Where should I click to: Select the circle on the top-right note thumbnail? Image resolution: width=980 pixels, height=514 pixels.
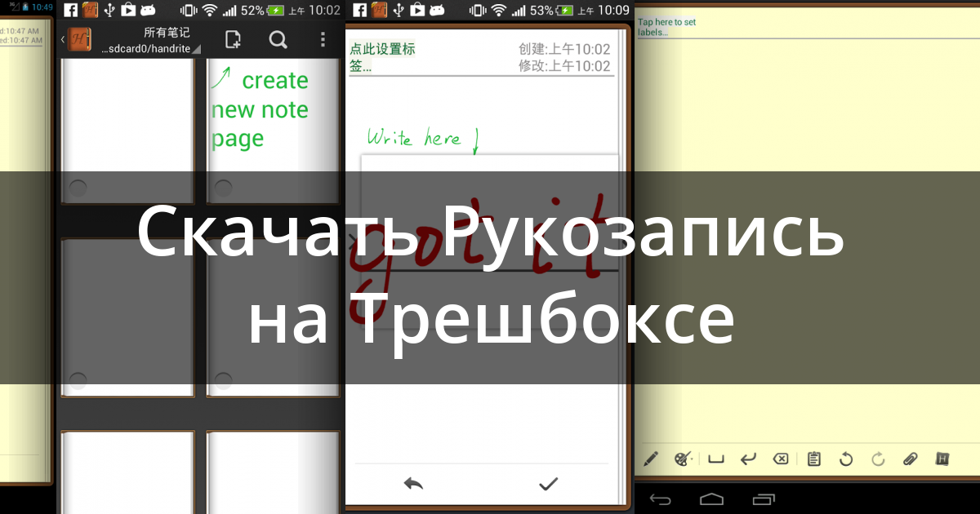(223, 188)
